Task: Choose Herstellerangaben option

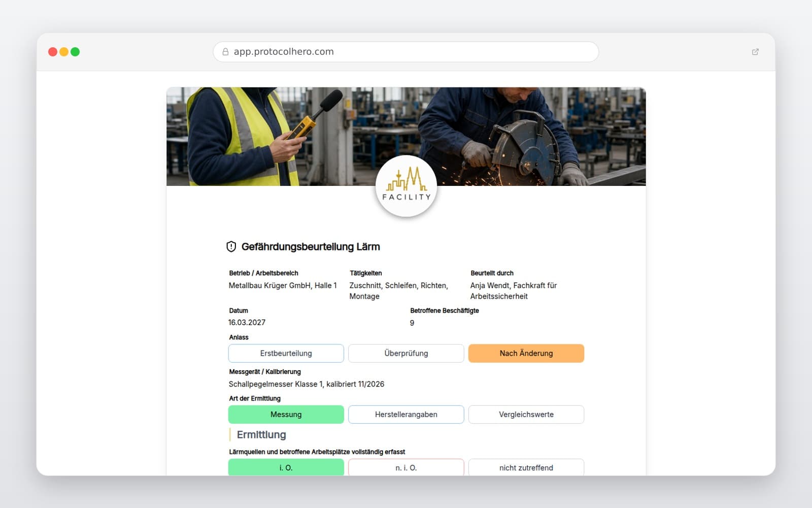Action: pyautogui.click(x=406, y=415)
